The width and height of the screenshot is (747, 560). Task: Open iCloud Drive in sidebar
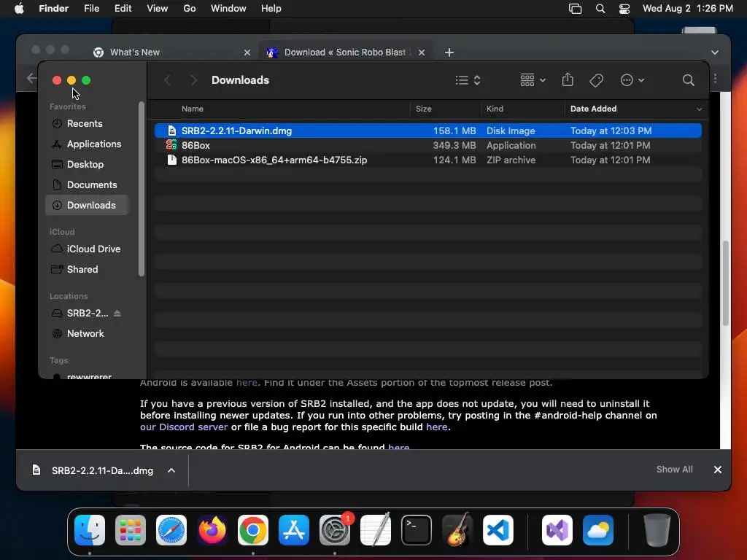click(x=87, y=249)
